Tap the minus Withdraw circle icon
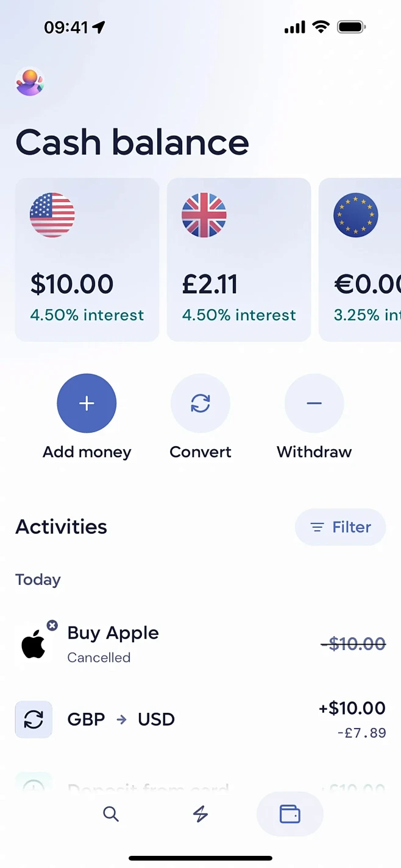The height and width of the screenshot is (868, 401). click(x=314, y=403)
